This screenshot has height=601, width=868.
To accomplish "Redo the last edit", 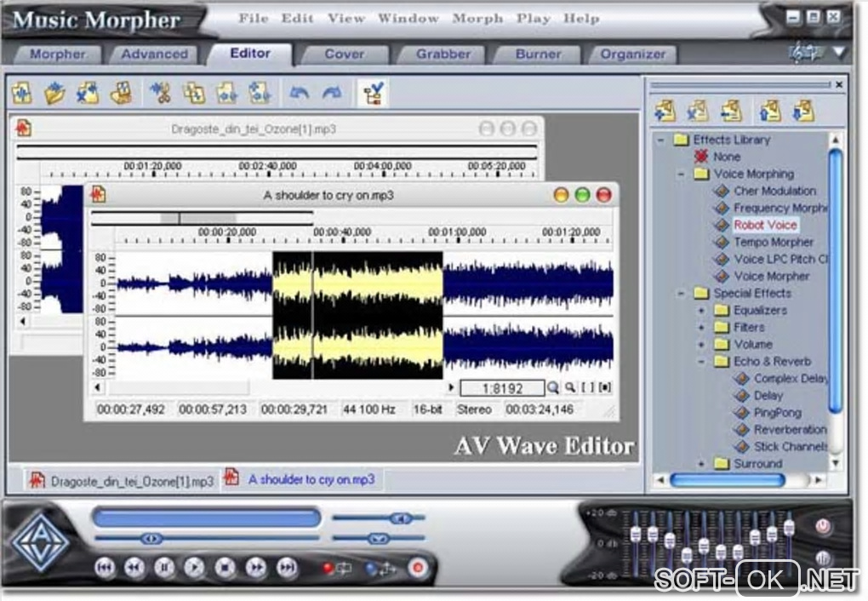I will (x=332, y=93).
